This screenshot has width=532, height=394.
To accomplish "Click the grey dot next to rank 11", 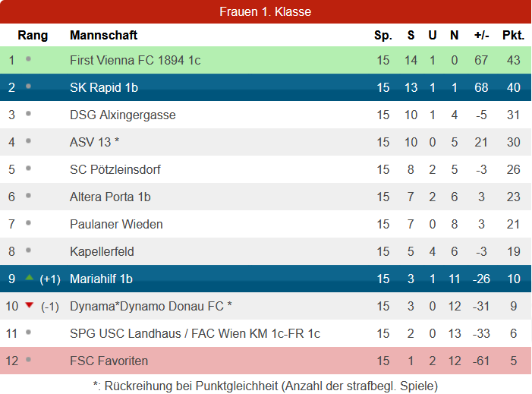I will pos(29,333).
